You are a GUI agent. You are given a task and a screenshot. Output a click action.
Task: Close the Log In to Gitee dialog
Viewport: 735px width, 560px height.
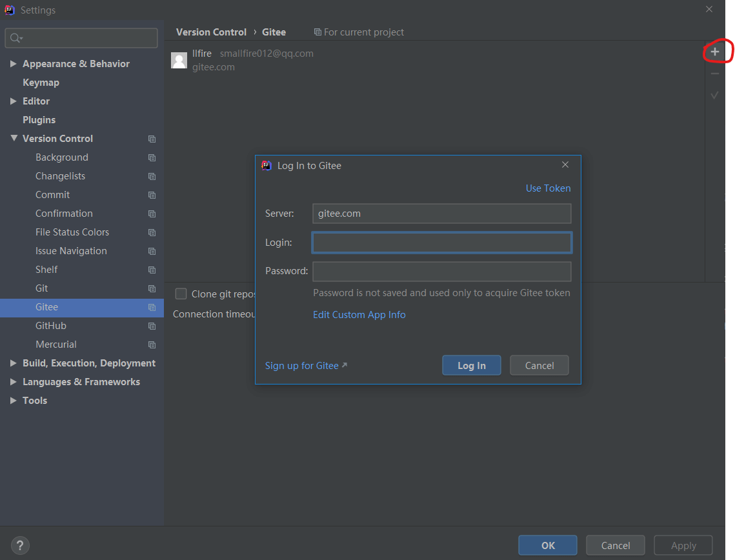565,165
